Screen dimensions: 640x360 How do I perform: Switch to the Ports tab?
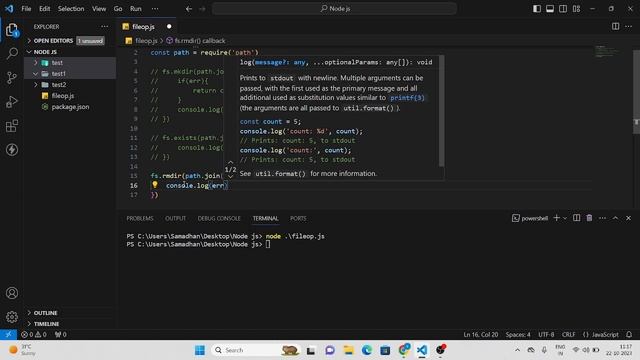298,218
